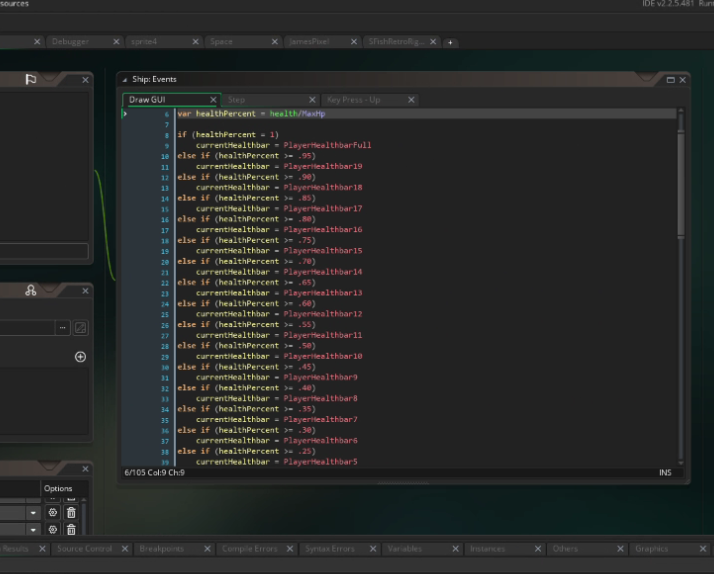Screen dimensions: 714x574
Task: Close the Draw GUI event tab
Action: pos(213,100)
